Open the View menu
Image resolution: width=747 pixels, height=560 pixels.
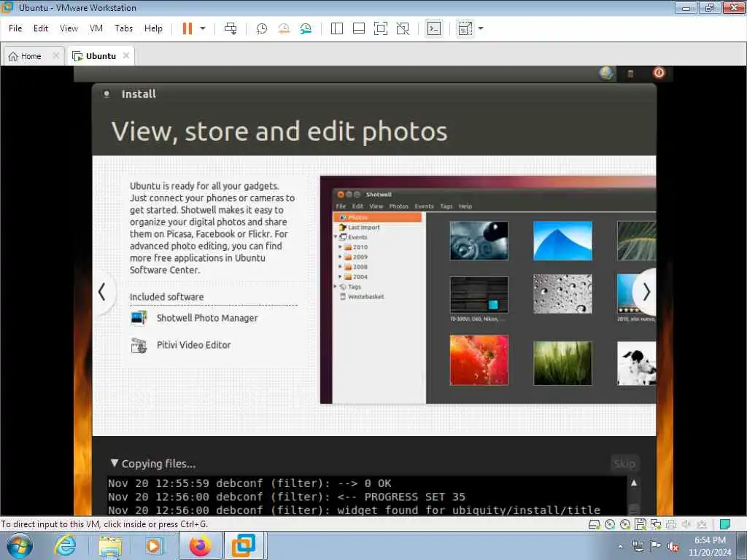pos(69,28)
